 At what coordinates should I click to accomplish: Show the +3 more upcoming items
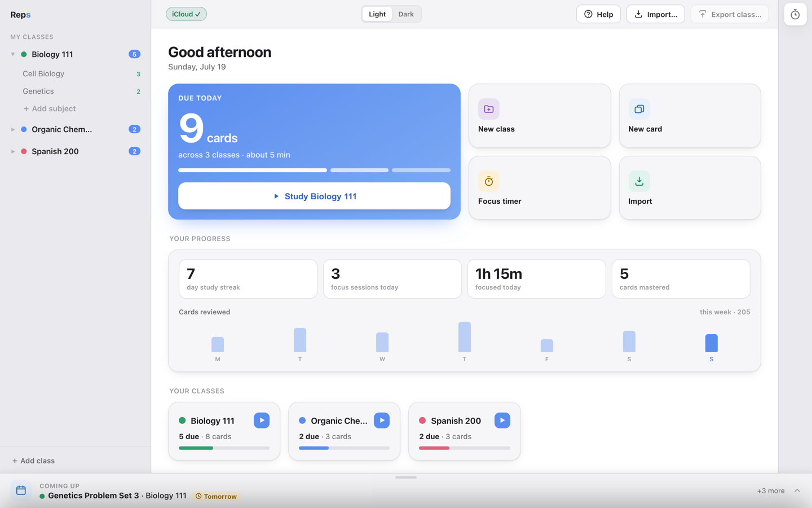[770, 491]
